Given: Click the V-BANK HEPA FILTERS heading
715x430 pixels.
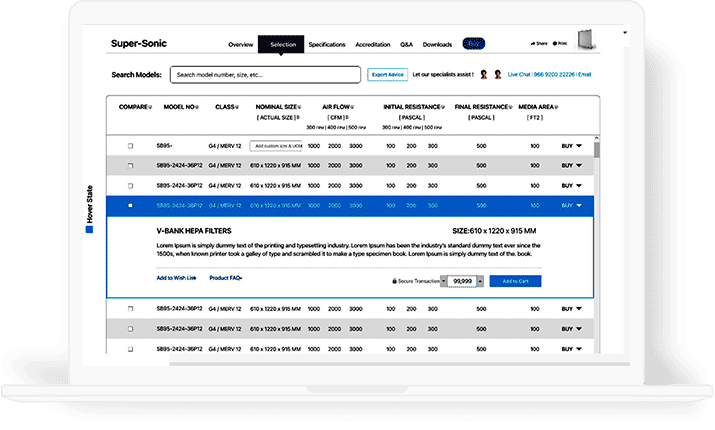Looking at the screenshot, I should [x=194, y=231].
